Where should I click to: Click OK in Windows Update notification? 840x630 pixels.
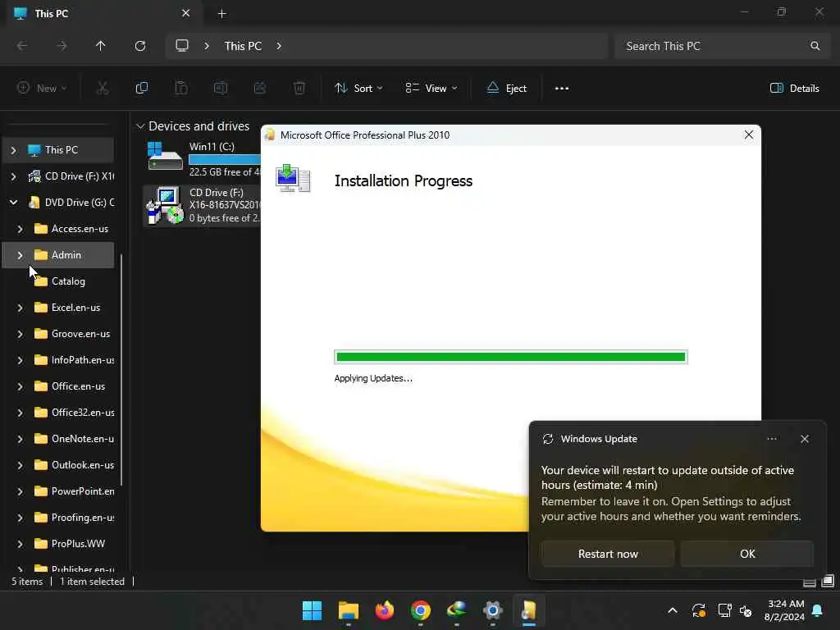(x=746, y=554)
